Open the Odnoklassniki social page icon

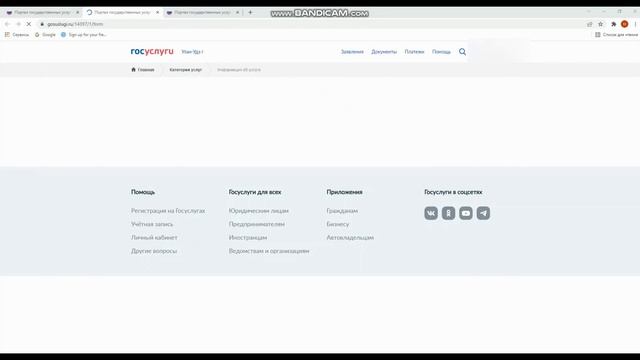point(448,213)
